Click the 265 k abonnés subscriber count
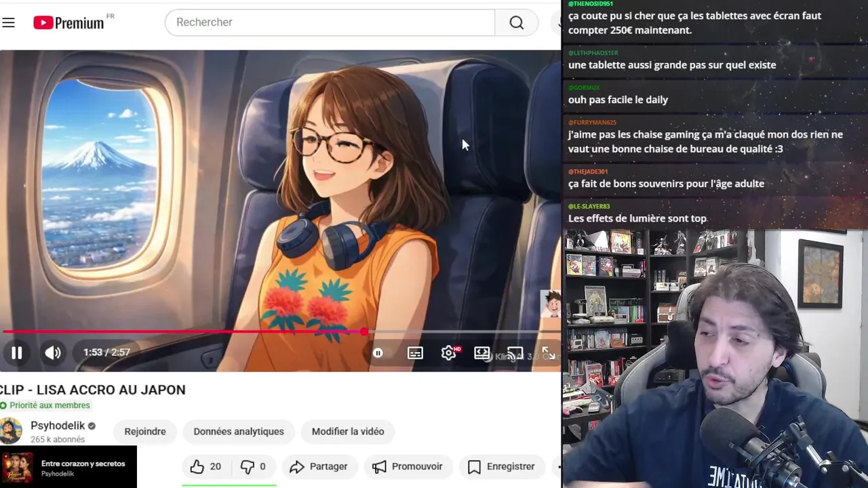This screenshot has height=488, width=868. pos(58,439)
